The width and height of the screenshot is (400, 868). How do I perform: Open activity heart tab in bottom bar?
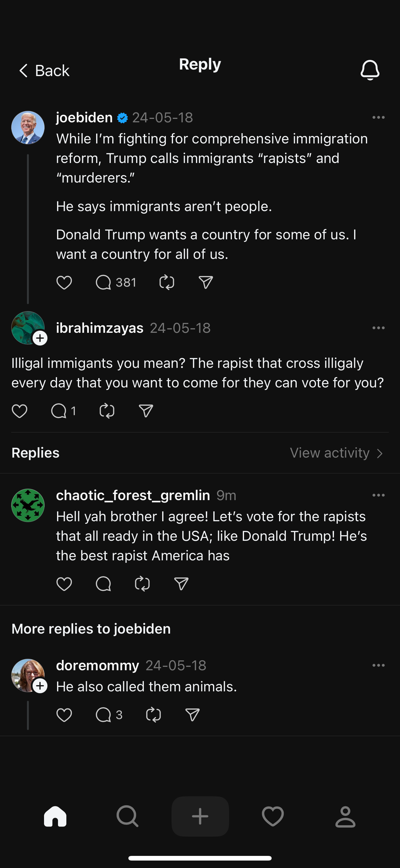273,816
